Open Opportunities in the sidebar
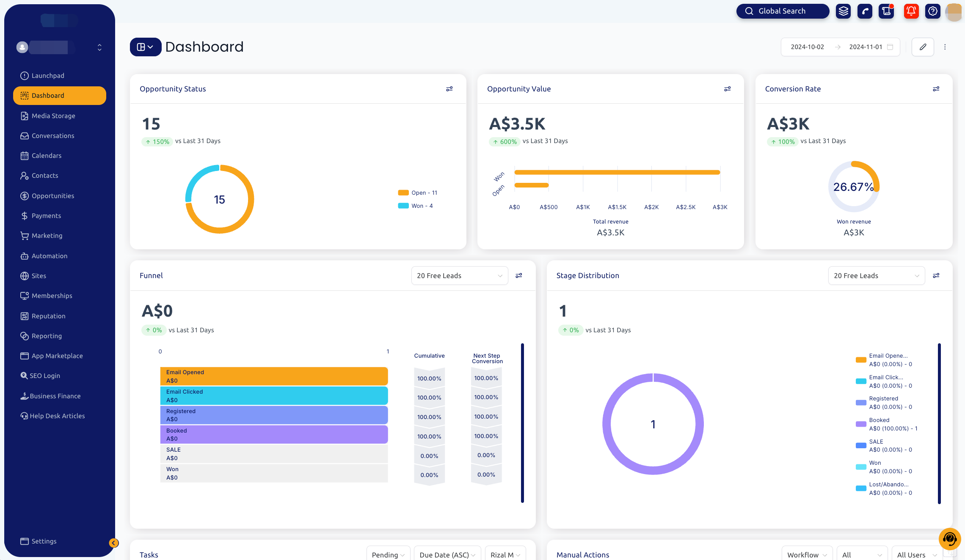 click(x=52, y=196)
